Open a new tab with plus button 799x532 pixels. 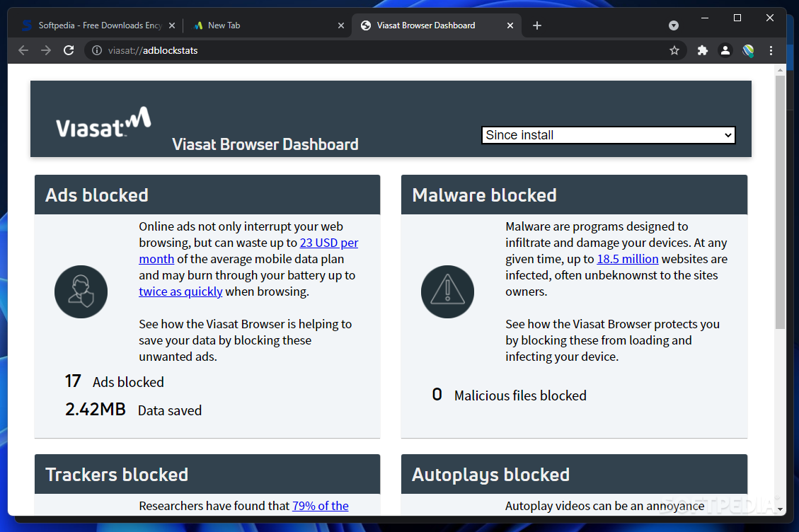point(537,25)
